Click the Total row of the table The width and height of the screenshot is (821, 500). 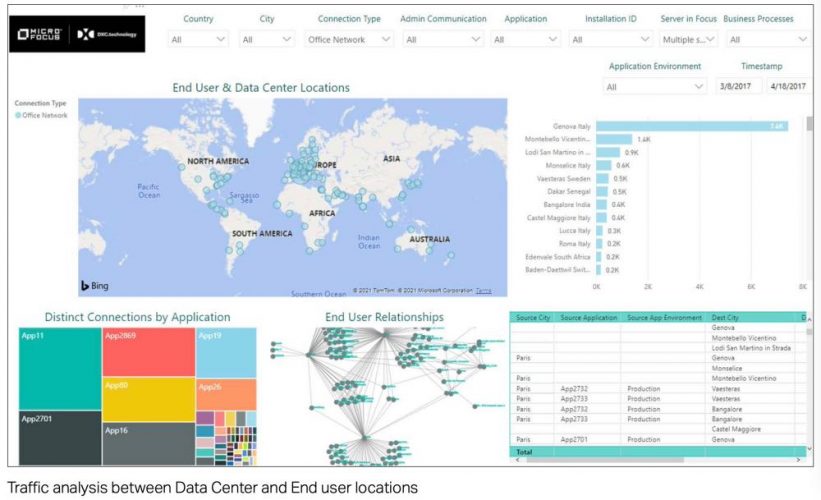(658, 452)
